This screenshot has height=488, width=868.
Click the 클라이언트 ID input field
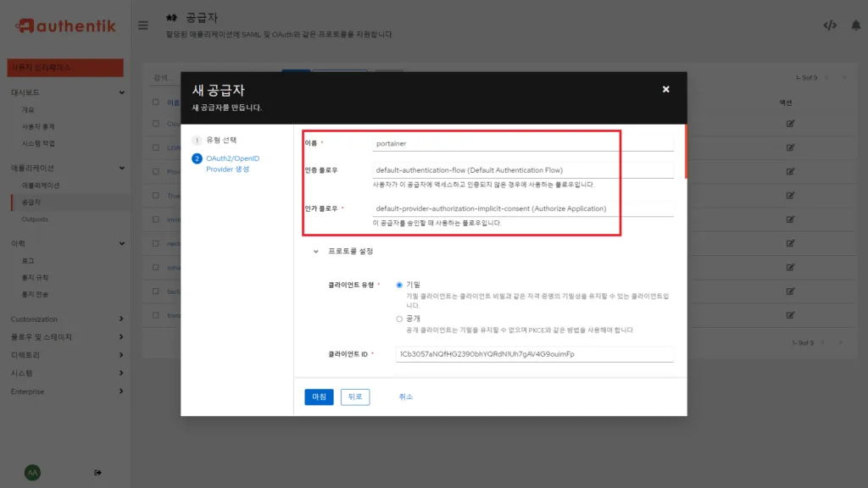(x=534, y=354)
